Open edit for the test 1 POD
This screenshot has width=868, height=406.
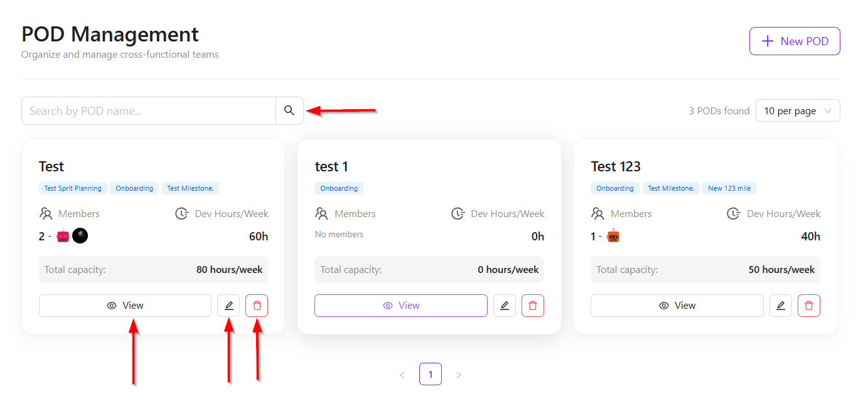505,306
